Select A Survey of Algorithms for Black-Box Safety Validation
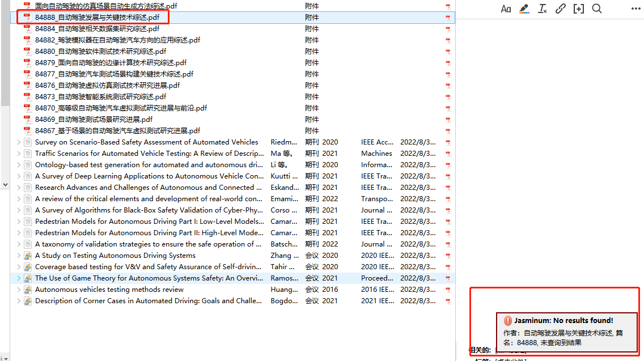This screenshot has height=361, width=644. (232, 210)
